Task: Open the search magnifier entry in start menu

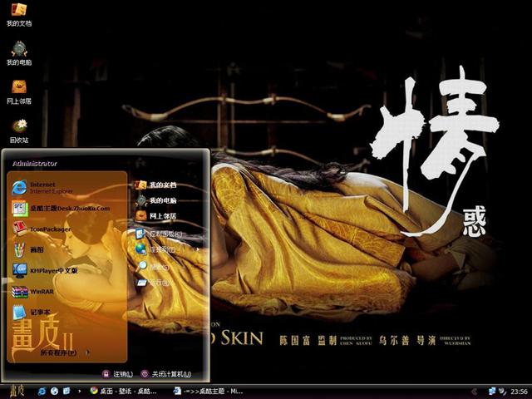Action: click(x=142, y=266)
